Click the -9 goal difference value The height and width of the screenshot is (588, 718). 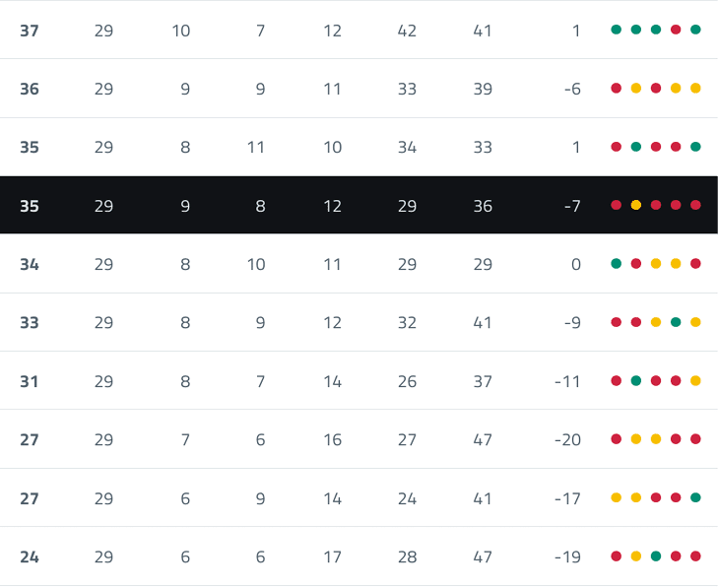coord(571,323)
